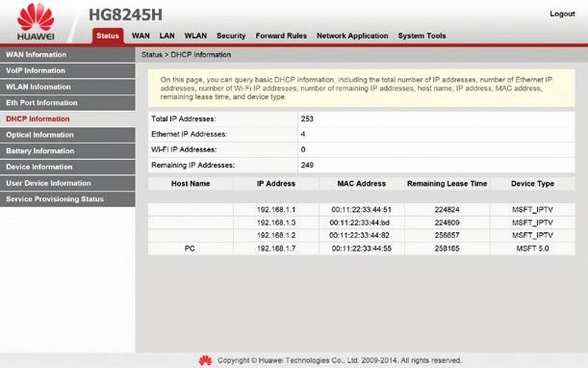Open WAN Information in the sidebar
This screenshot has width=588, height=368.
pos(67,55)
